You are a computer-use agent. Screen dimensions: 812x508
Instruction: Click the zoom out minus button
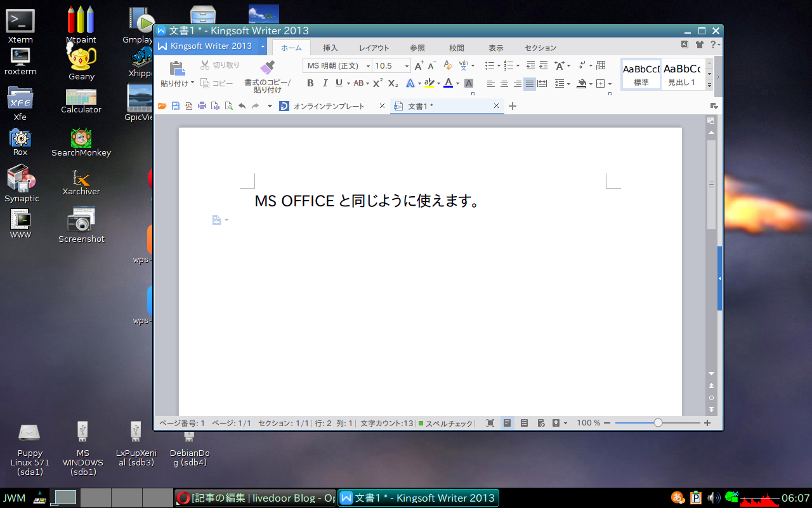tap(607, 423)
